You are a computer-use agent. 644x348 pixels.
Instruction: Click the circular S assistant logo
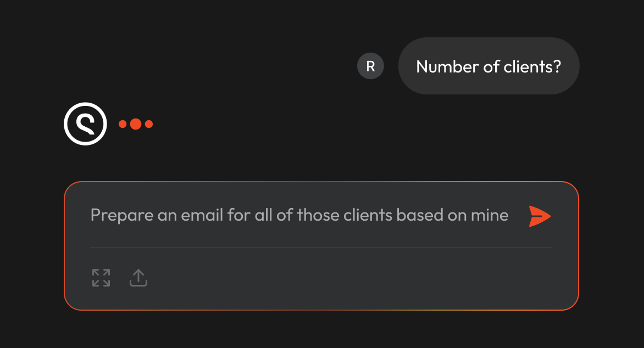(x=85, y=124)
